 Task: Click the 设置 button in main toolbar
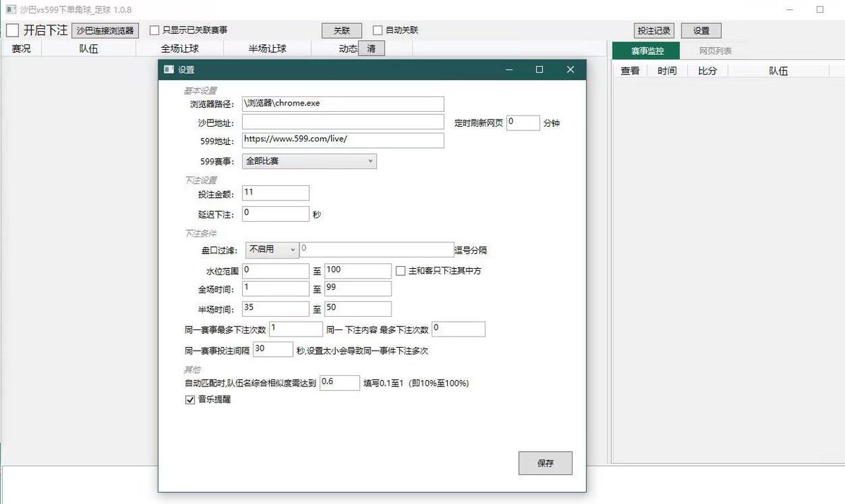click(x=701, y=31)
